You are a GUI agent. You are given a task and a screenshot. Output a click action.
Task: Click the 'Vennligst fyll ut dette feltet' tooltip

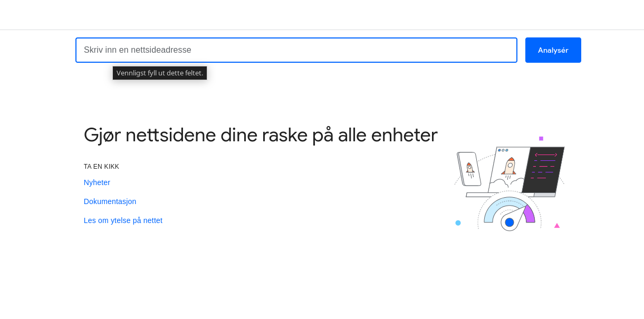160,73
